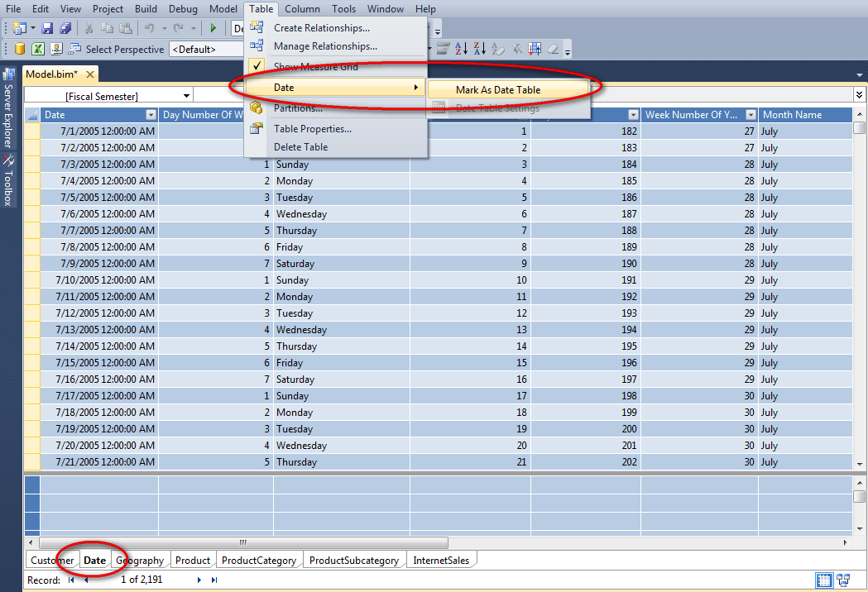This screenshot has width=868, height=592.
Task: Click the stacked bars toolbar icon
Action: 443,49
